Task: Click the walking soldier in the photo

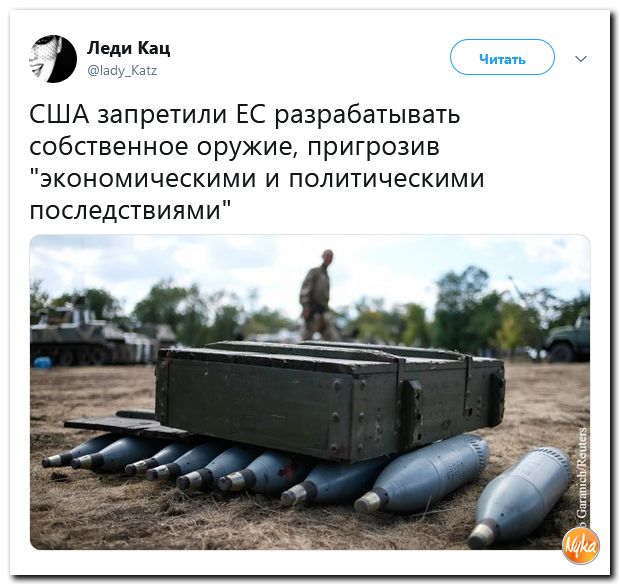Action: [x=316, y=294]
